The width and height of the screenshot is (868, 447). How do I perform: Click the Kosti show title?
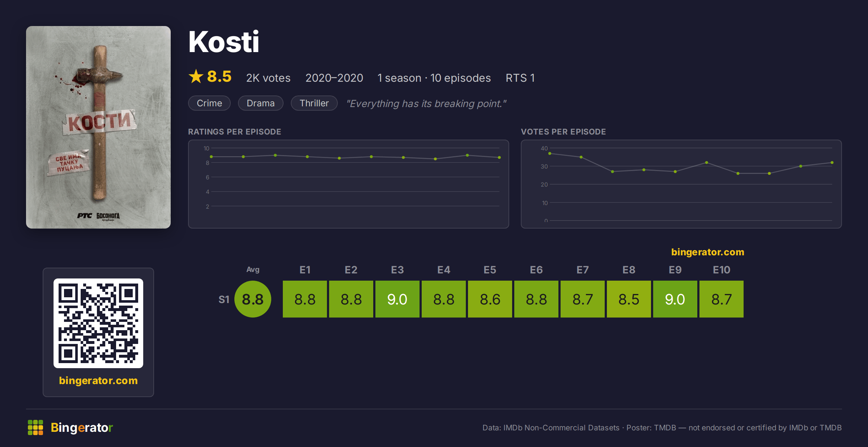tap(224, 42)
